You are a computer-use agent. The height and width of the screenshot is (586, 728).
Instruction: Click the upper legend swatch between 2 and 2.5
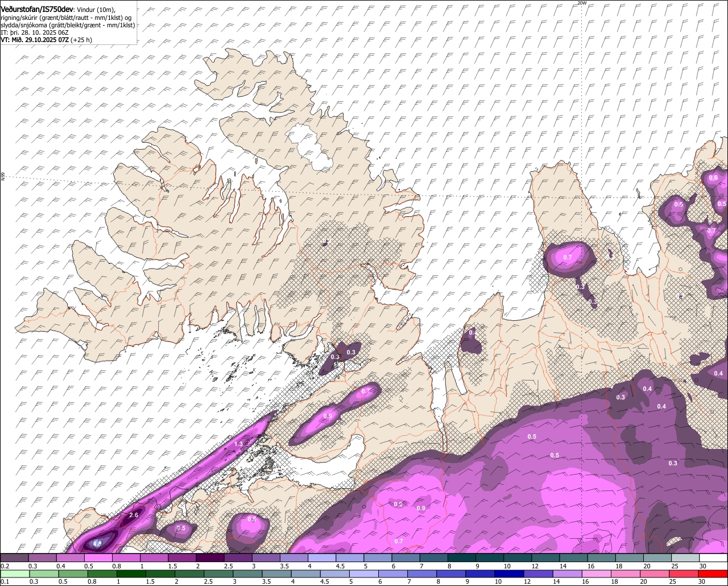click(x=210, y=558)
